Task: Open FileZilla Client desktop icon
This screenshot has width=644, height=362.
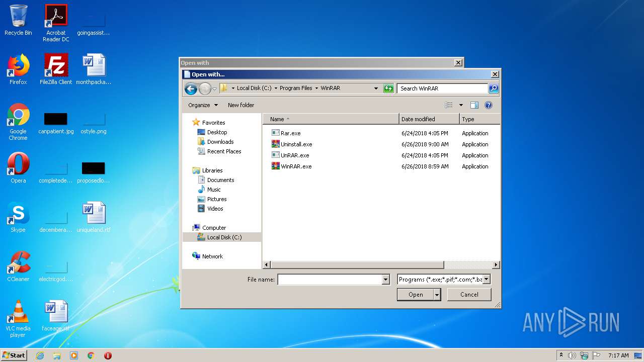Action: (56, 69)
